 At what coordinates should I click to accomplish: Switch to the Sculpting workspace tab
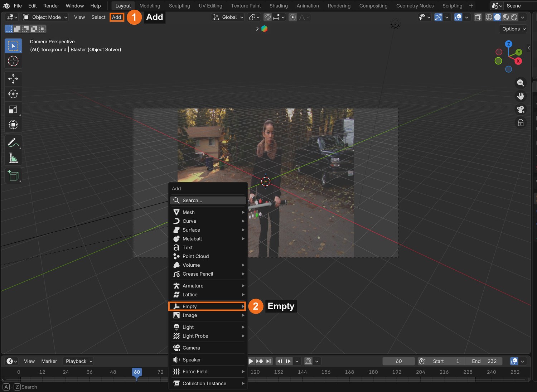pos(179,6)
